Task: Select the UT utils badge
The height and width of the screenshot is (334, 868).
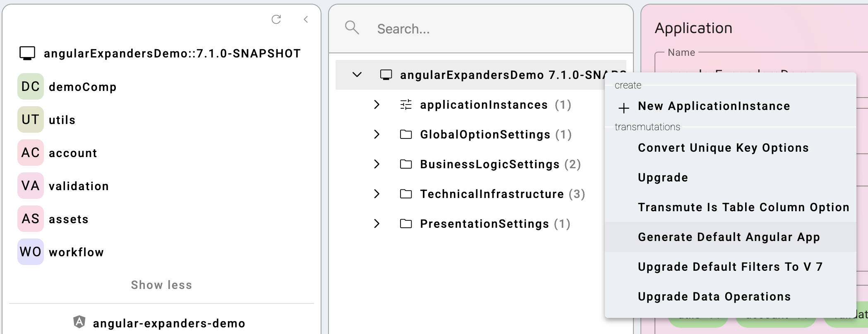Action: (31, 119)
